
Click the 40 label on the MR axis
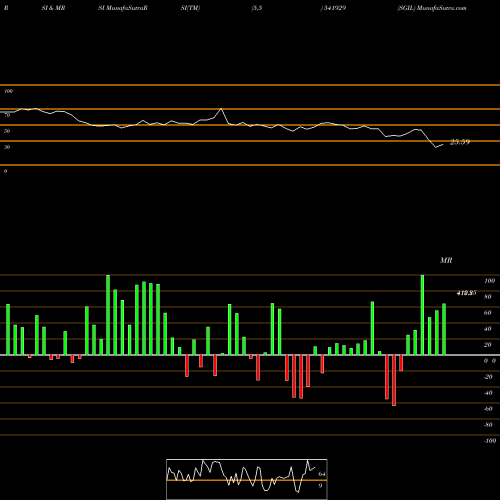coord(488,329)
